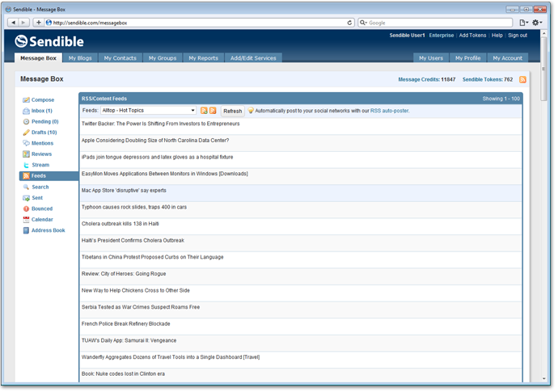Viewport: 558px width, 392px height.
Task: Click the Enterprise link in header
Action: pyautogui.click(x=442, y=36)
